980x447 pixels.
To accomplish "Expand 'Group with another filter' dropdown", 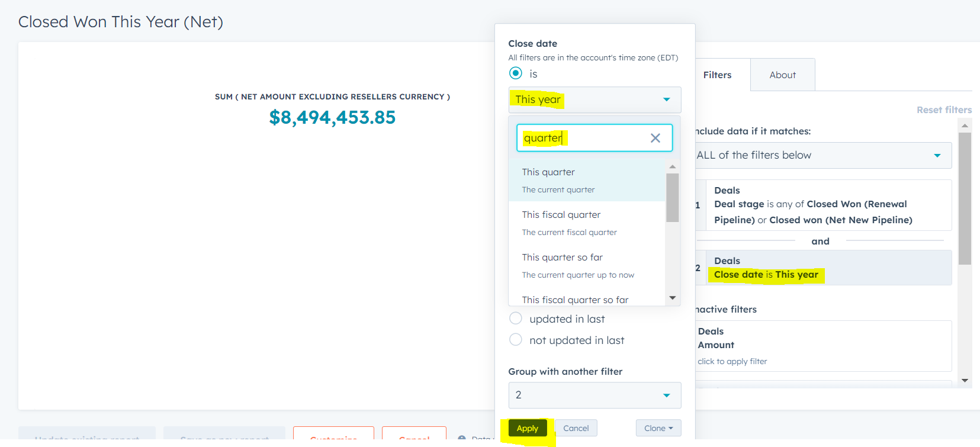I will click(x=595, y=395).
